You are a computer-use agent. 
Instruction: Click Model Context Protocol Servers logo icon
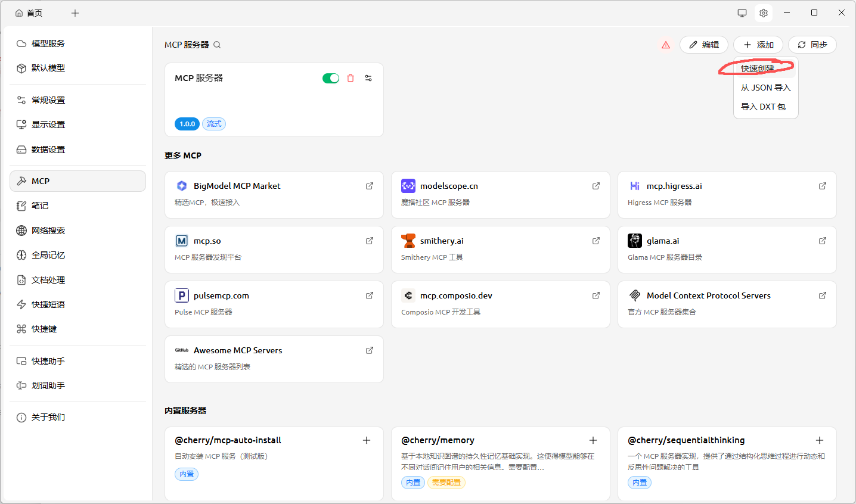635,295
